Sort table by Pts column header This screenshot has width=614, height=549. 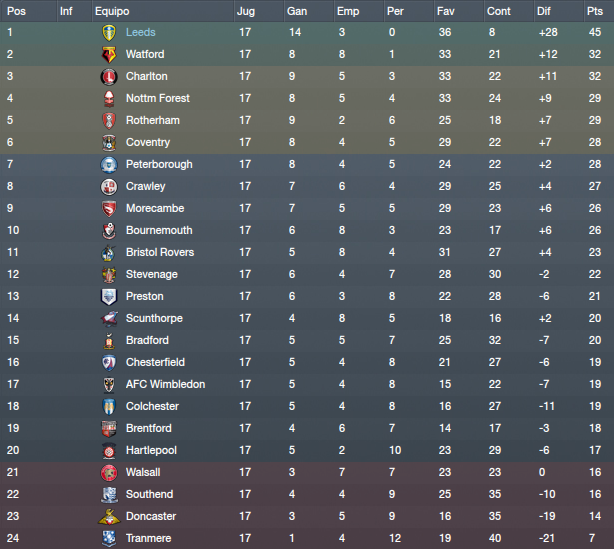tap(595, 11)
